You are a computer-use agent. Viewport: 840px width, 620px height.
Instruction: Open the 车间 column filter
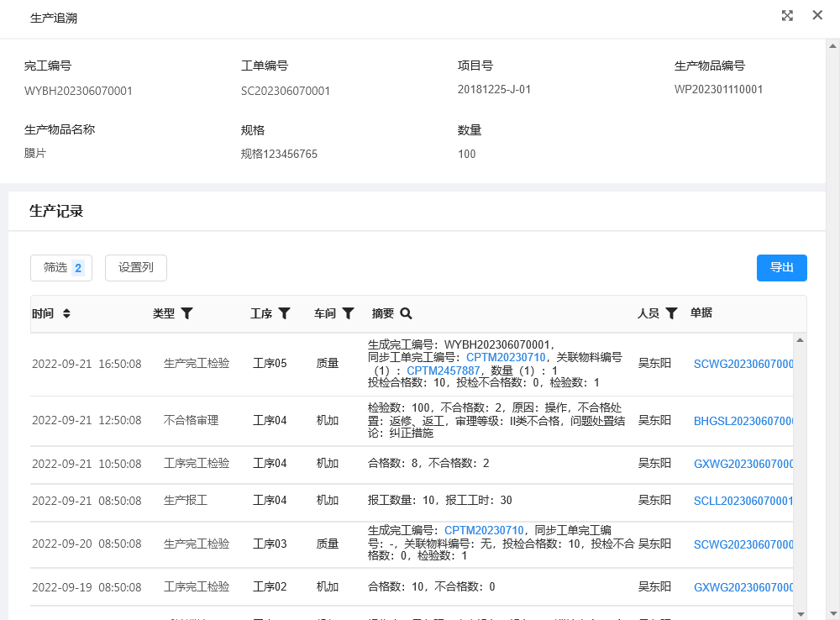(348, 313)
